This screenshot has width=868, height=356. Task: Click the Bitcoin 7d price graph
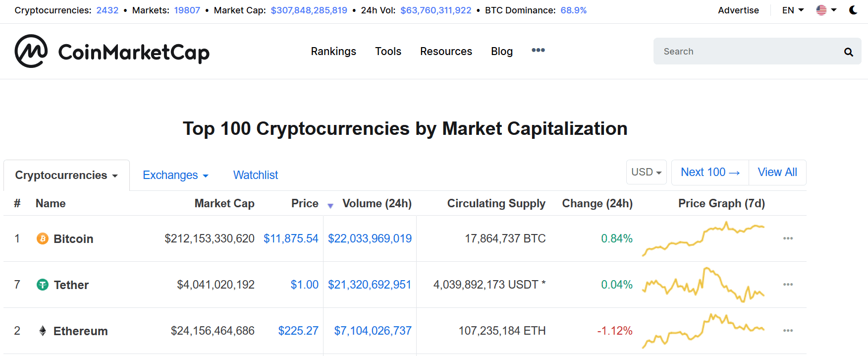(704, 238)
